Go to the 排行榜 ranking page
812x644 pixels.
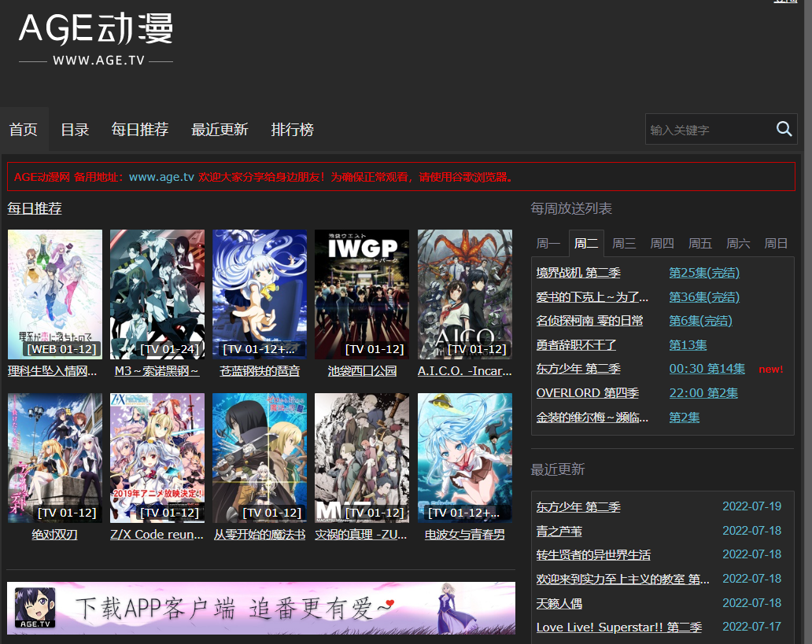(x=293, y=130)
